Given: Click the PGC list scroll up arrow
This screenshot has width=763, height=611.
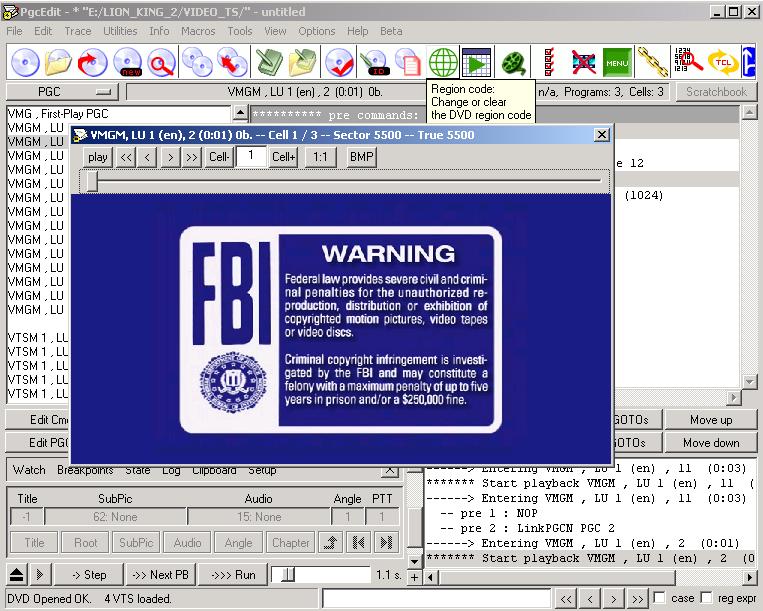Looking at the screenshot, I should tap(240, 113).
